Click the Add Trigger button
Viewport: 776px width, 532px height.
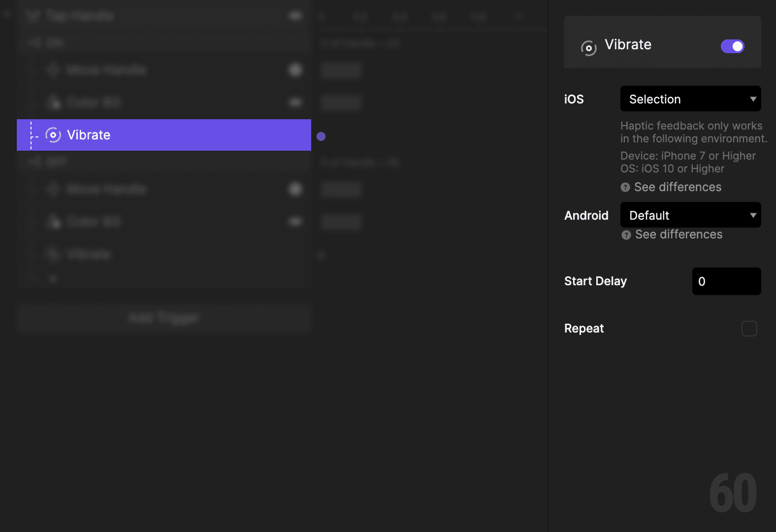[164, 317]
